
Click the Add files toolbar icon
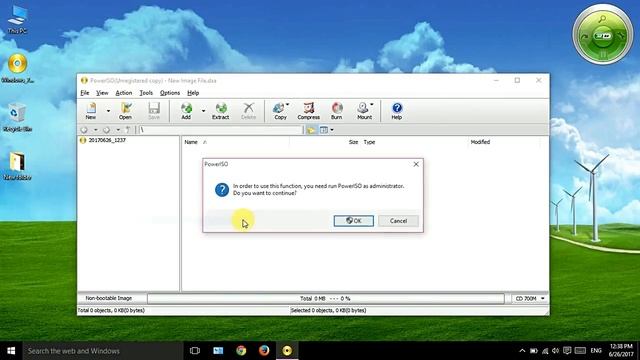[186, 111]
